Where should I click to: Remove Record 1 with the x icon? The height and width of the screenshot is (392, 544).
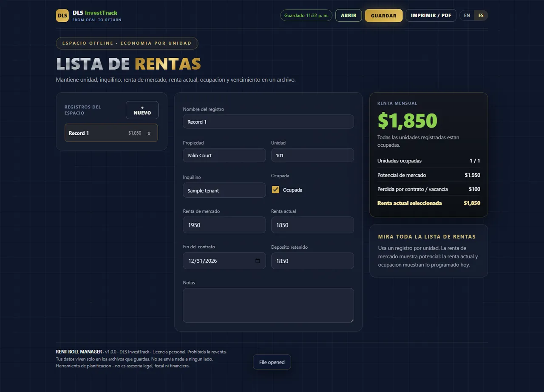coord(149,133)
